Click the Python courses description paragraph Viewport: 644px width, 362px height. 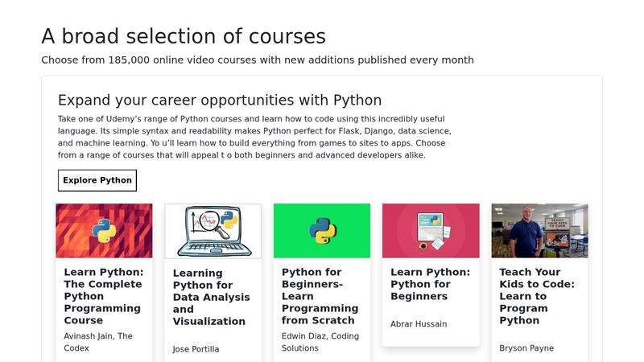click(254, 137)
